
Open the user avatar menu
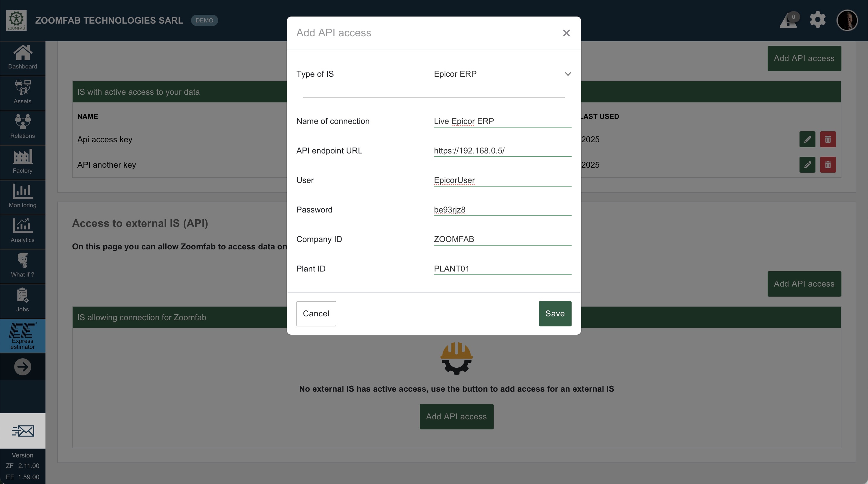[x=847, y=20]
